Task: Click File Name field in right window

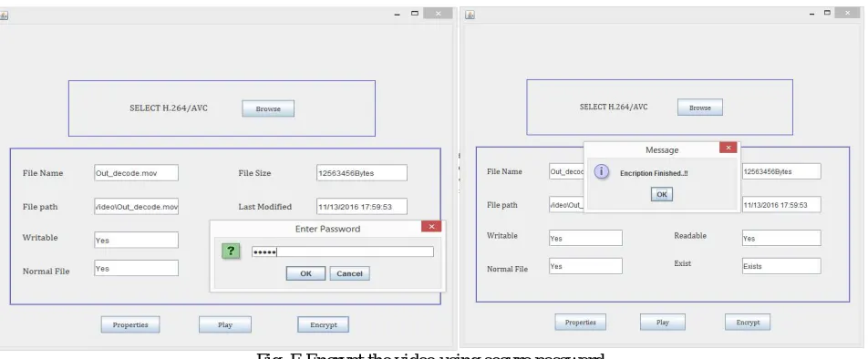Action: [x=566, y=171]
